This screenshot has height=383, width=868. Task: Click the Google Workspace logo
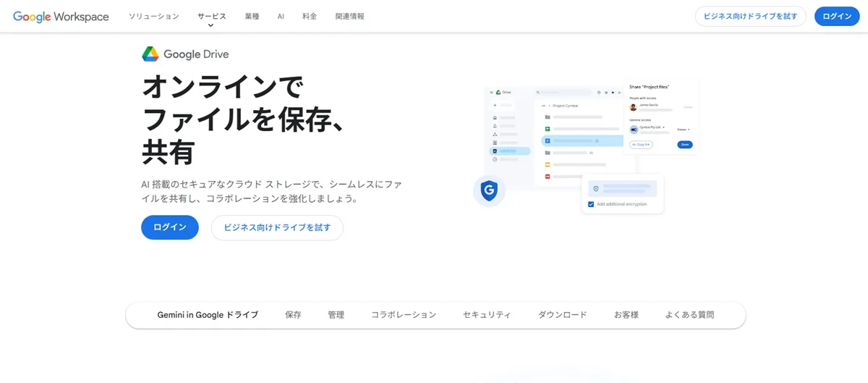click(61, 16)
